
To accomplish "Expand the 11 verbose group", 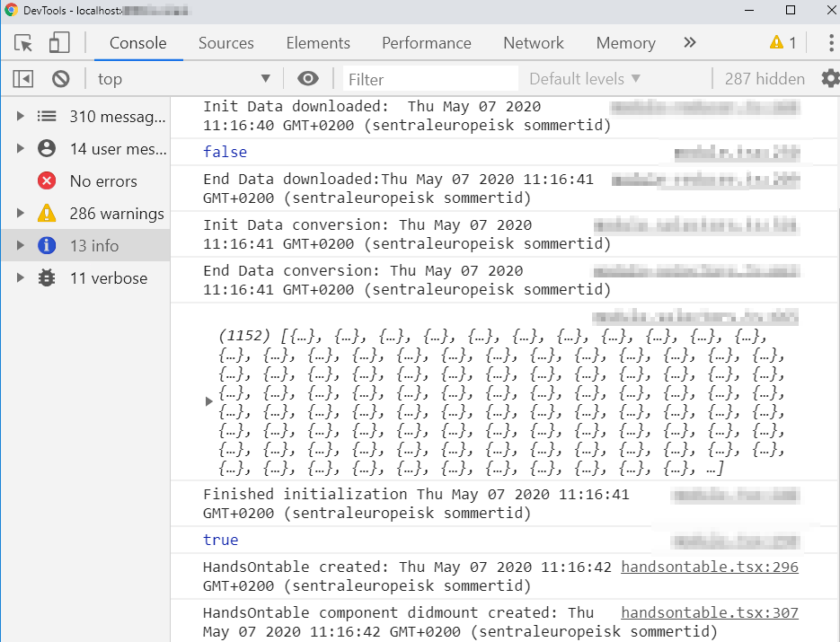I will point(21,277).
